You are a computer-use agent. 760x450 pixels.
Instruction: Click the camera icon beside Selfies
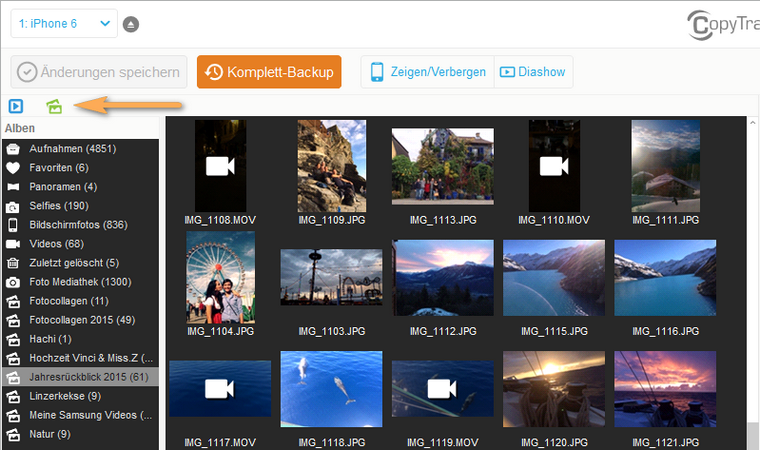(x=13, y=207)
